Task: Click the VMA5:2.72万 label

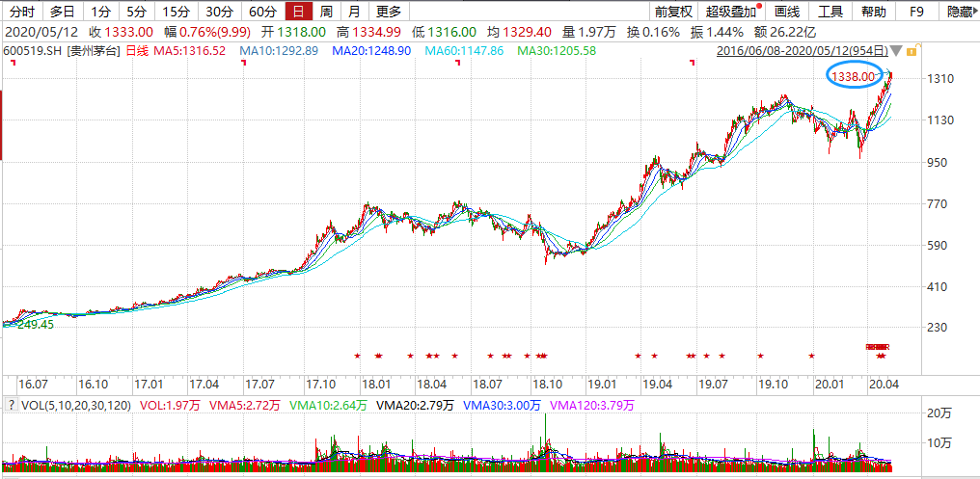Action: [246, 406]
